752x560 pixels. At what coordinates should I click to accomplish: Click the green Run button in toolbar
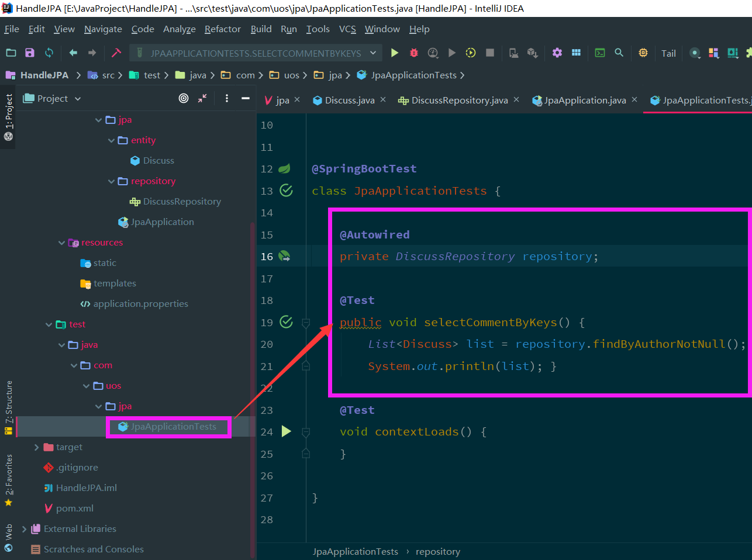pos(395,53)
